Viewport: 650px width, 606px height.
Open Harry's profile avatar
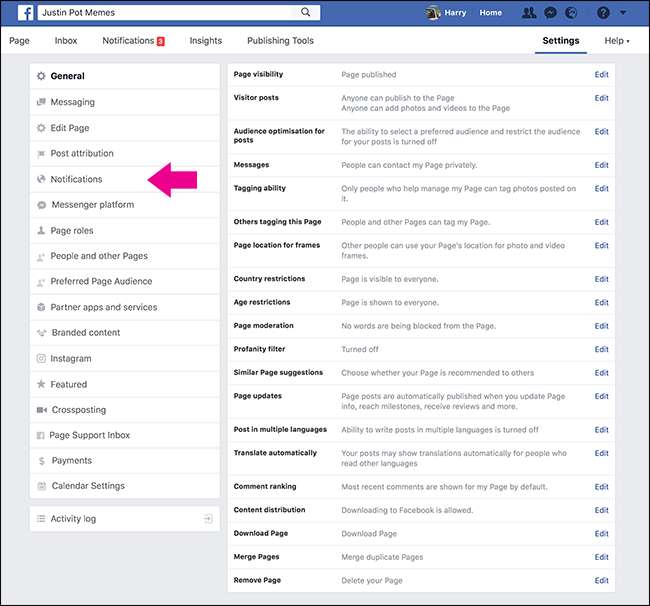tap(433, 13)
